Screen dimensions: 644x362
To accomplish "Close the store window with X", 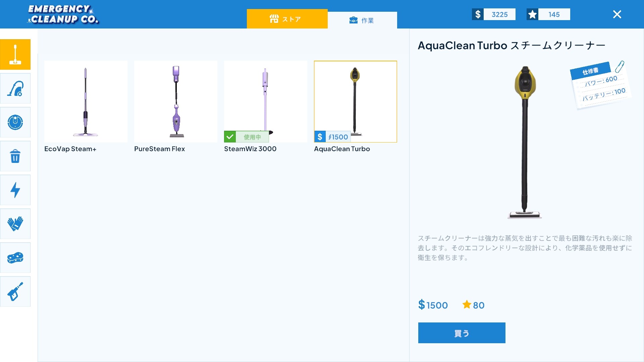I will coord(617,14).
